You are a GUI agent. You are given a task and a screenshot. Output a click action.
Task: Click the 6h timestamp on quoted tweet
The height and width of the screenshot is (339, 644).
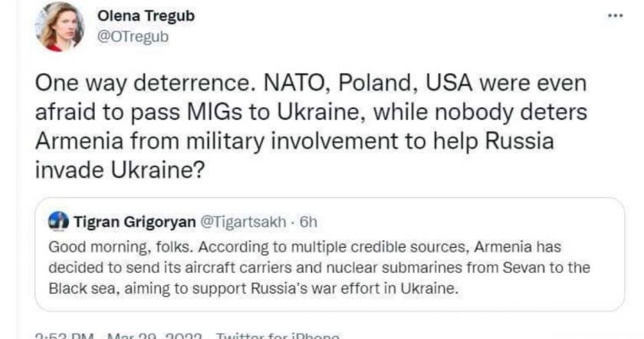coord(308,222)
